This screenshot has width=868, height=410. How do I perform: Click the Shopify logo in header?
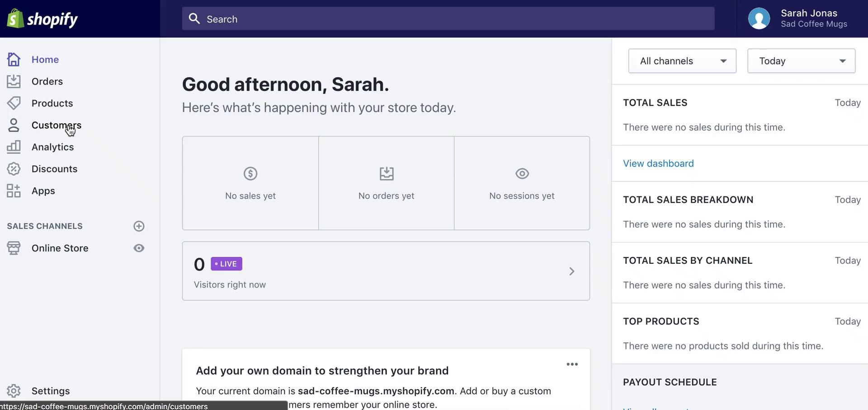pos(42,19)
